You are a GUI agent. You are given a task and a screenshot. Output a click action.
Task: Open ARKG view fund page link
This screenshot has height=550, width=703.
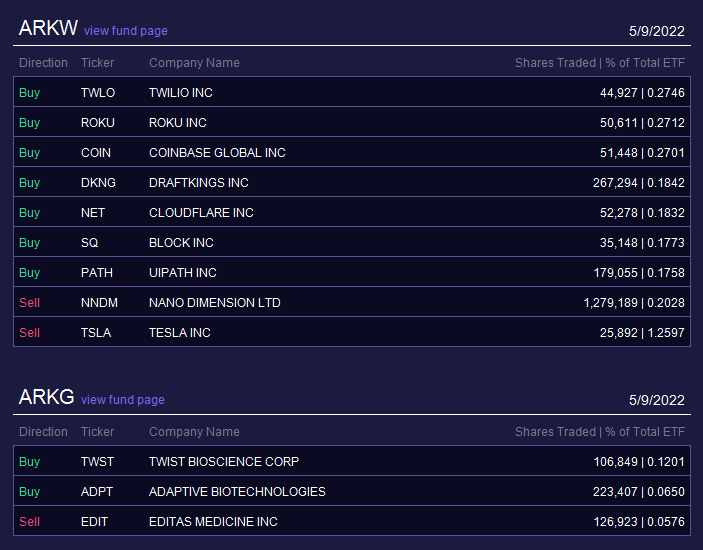click(x=122, y=400)
